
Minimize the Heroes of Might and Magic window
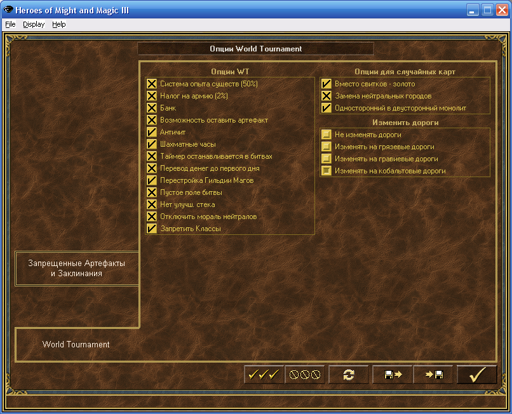tap(472, 10)
